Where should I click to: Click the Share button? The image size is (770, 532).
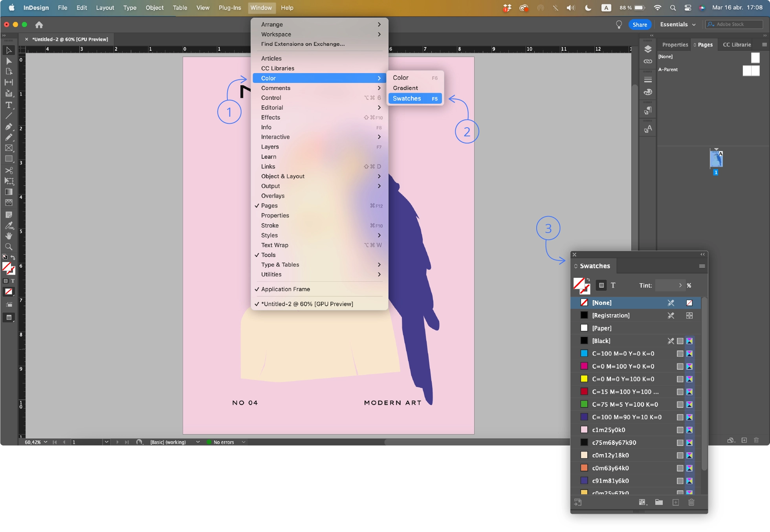(x=640, y=25)
